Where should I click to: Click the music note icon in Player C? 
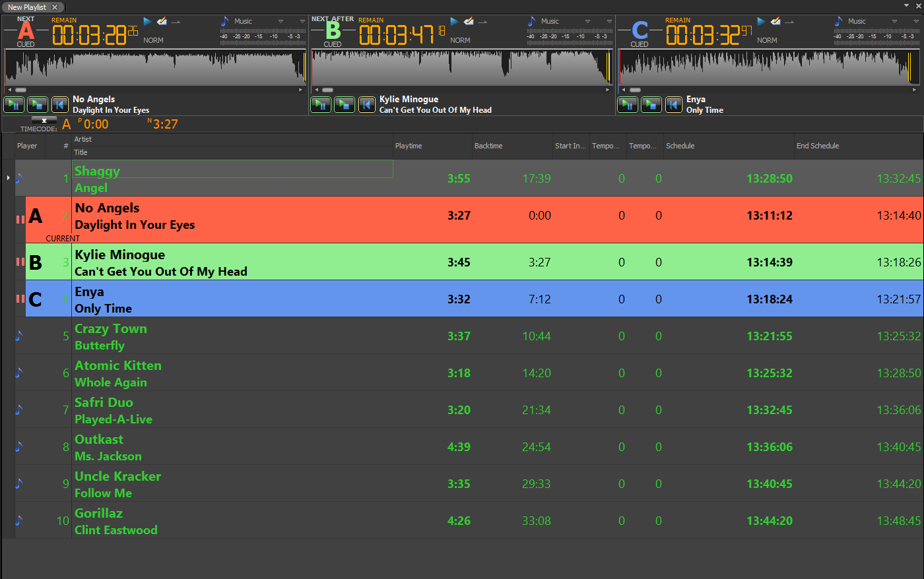(x=838, y=21)
